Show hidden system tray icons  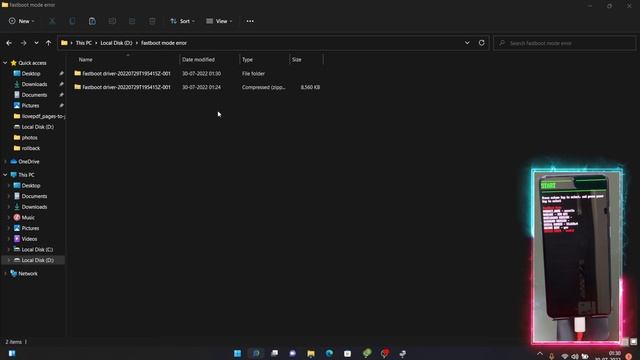pos(540,354)
